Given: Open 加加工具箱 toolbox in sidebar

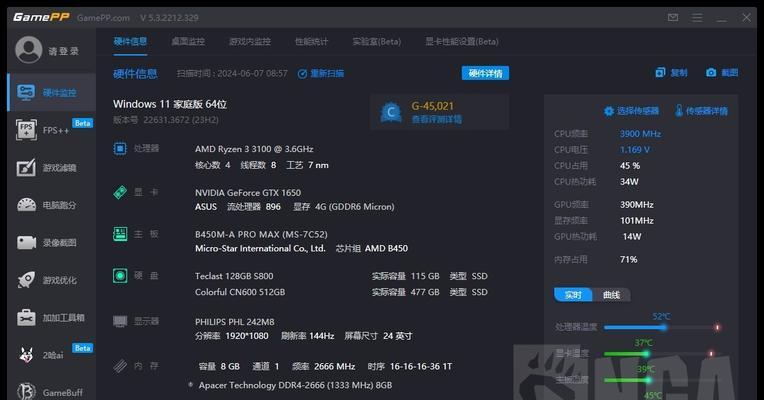Looking at the screenshot, I should click(52, 318).
